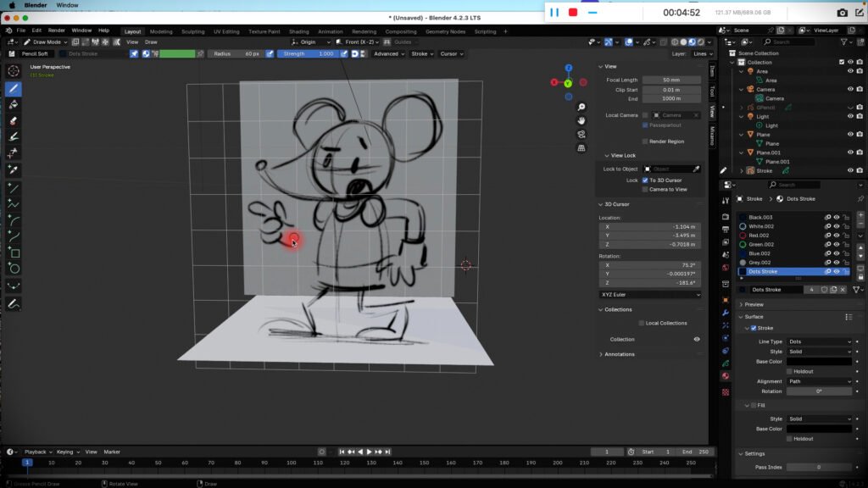This screenshot has width=868, height=488.
Task: Select the Polyline tool
Action: (x=14, y=205)
